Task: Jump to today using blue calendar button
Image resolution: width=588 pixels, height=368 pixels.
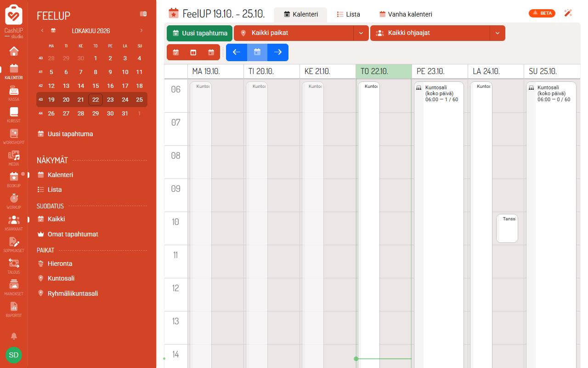Action: [x=257, y=52]
